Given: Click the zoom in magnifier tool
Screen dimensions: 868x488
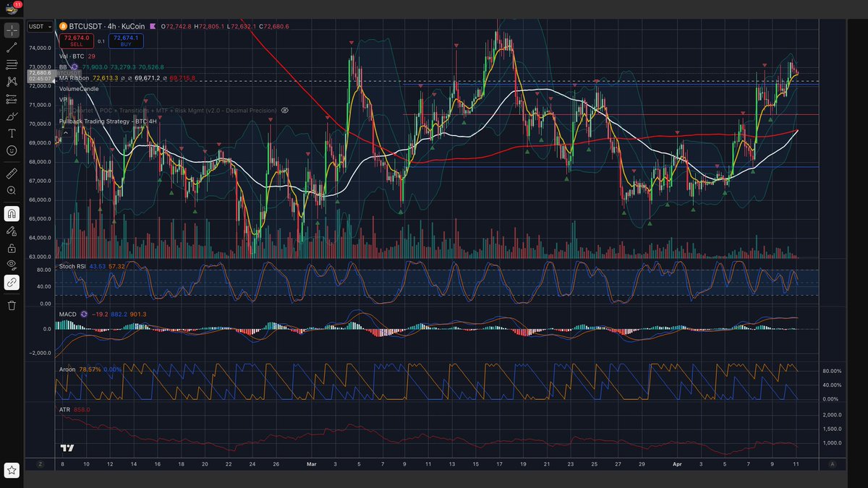Looking at the screenshot, I should click(12, 190).
